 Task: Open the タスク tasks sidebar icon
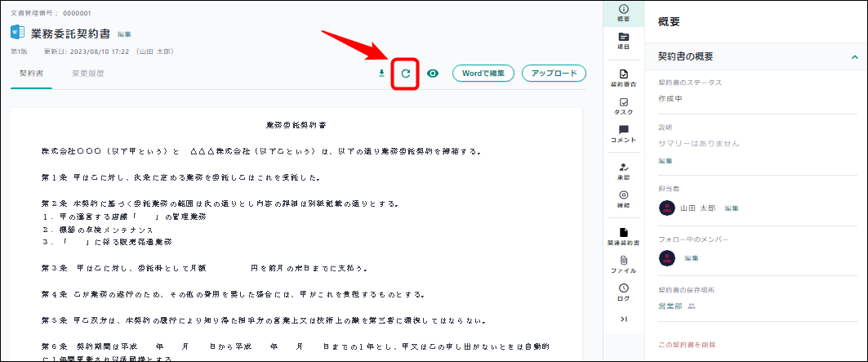624,106
